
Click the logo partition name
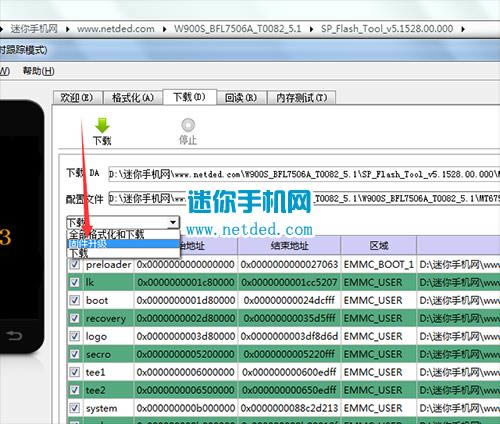pyautogui.click(x=96, y=336)
